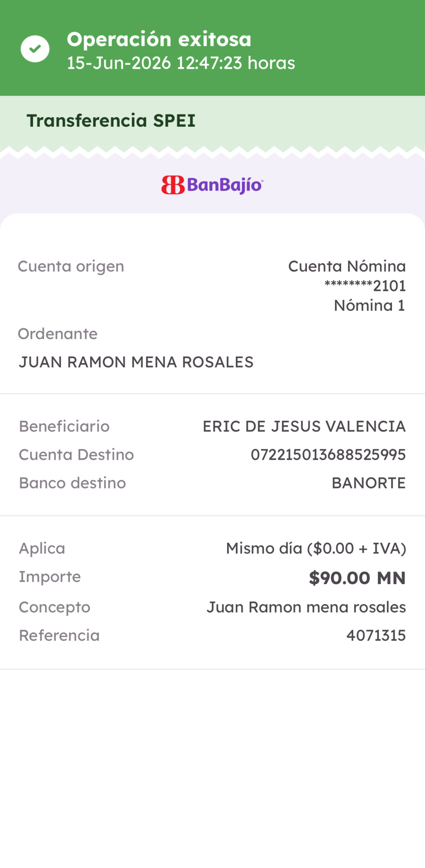The width and height of the screenshot is (425, 868).
Task: Tap the Cuenta origen label
Action: pyautogui.click(x=71, y=267)
